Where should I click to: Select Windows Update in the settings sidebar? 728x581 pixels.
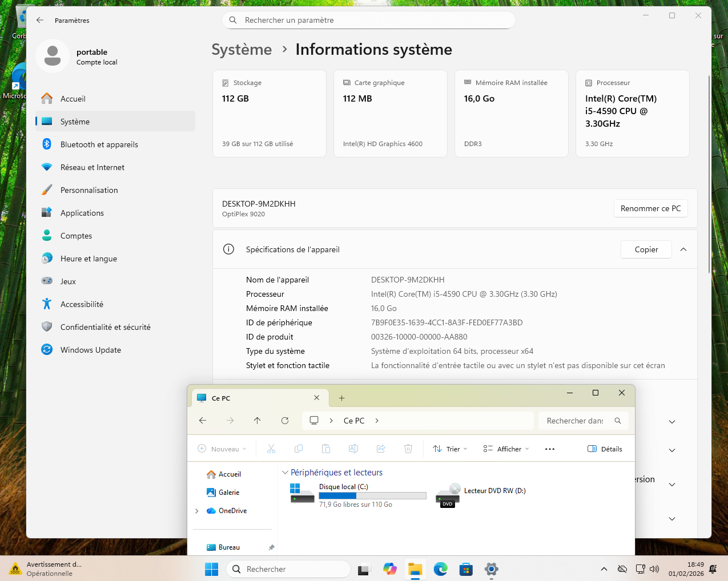tap(91, 350)
